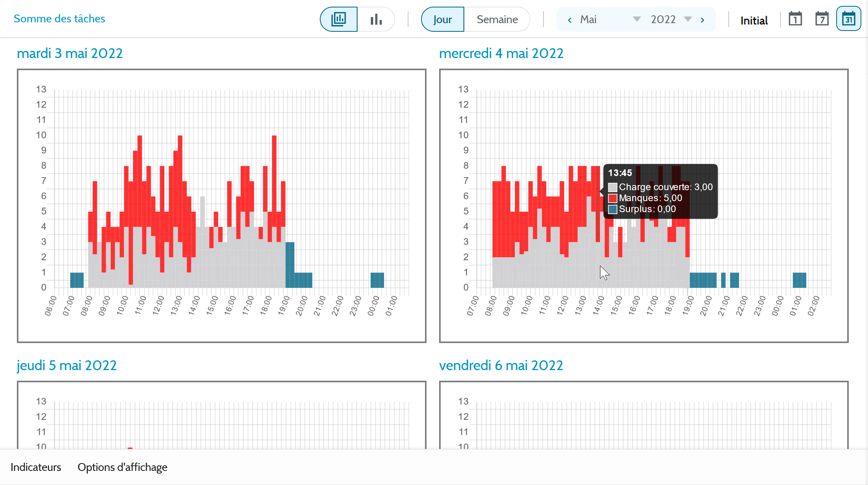Select the 31-day month calendar icon
This screenshot has height=485, width=868.
click(x=848, y=19)
